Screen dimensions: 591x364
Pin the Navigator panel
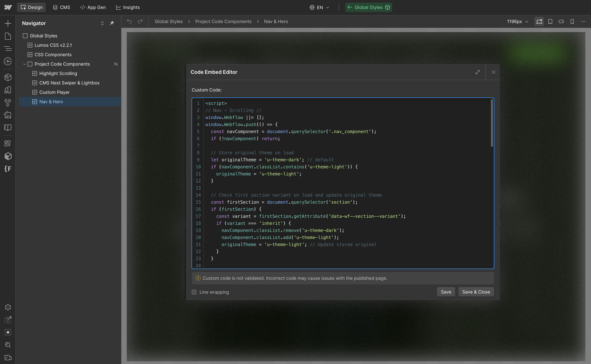coord(112,23)
